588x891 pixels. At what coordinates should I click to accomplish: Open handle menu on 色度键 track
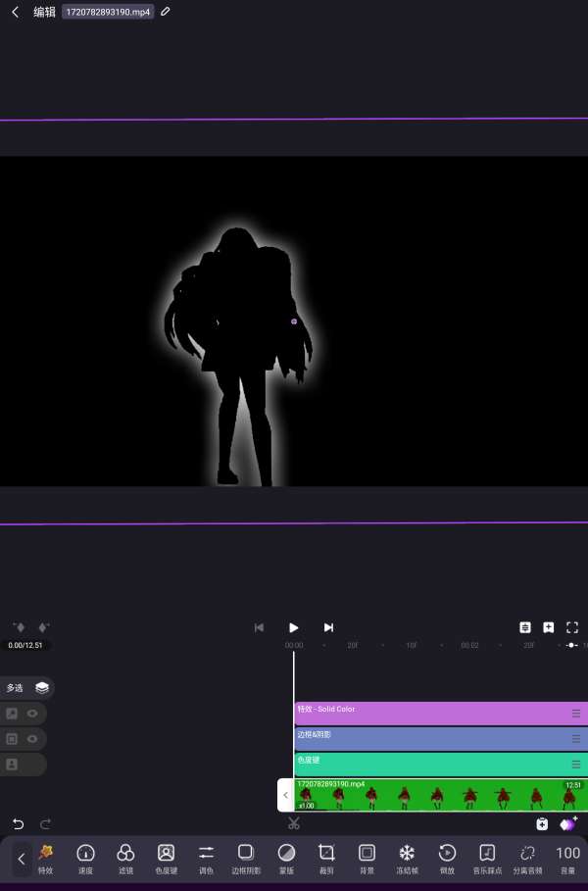point(576,765)
